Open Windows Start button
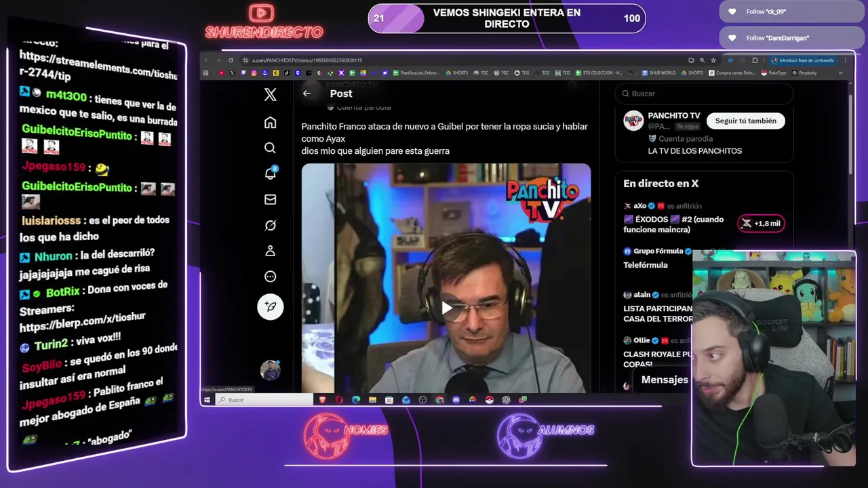The height and width of the screenshot is (488, 868). coord(208,400)
